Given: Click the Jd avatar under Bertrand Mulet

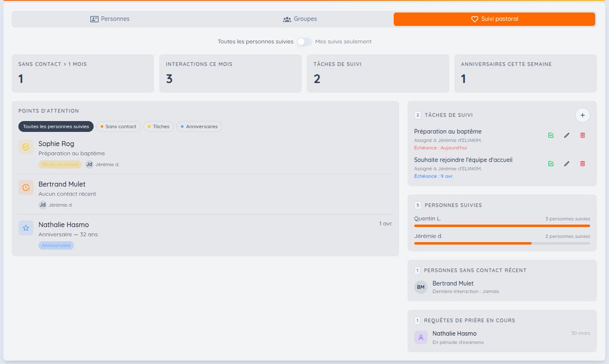Looking at the screenshot, I should [43, 205].
